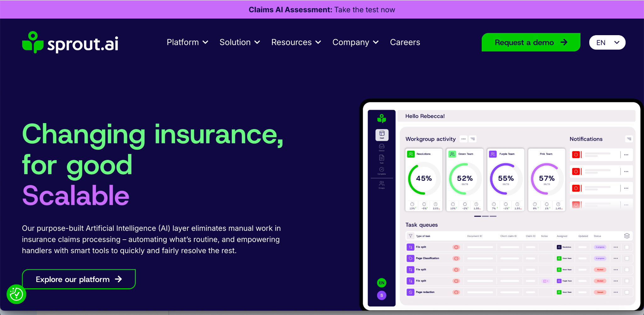Open the EN language selector
644x315 pixels.
coord(607,42)
